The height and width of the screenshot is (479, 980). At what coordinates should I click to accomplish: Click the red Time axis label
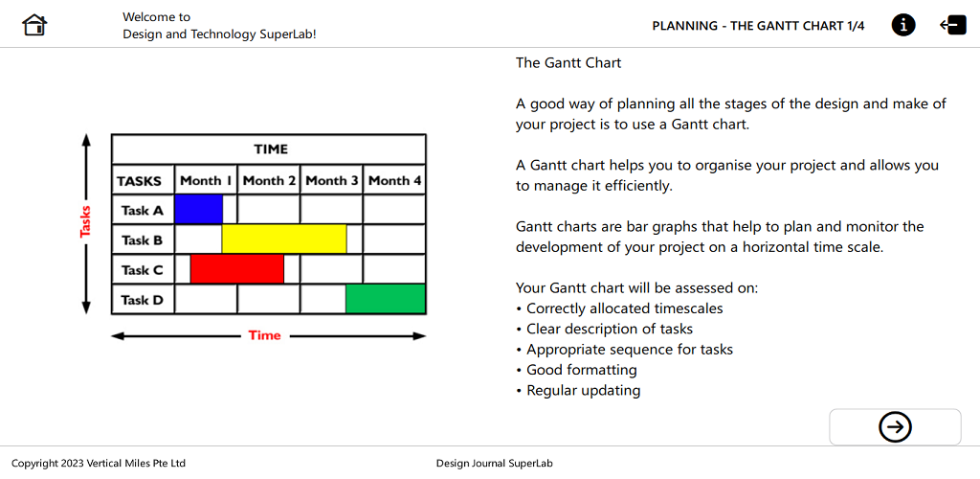click(264, 335)
